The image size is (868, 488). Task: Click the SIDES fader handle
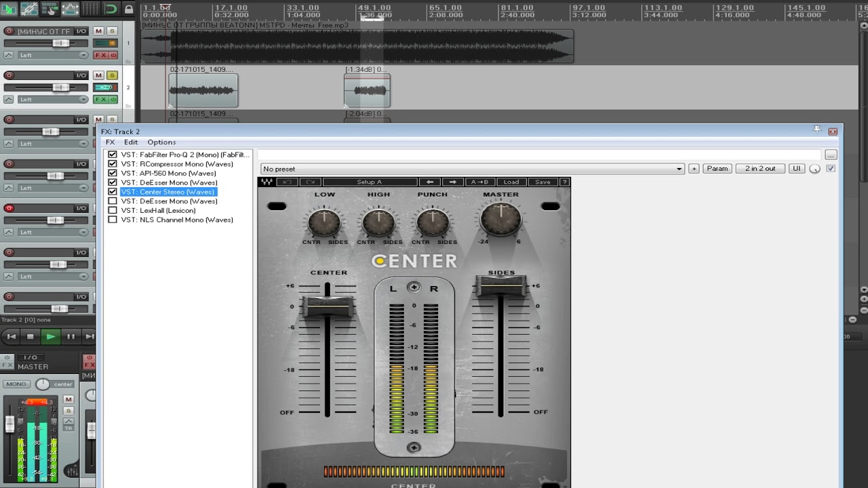tap(501, 286)
